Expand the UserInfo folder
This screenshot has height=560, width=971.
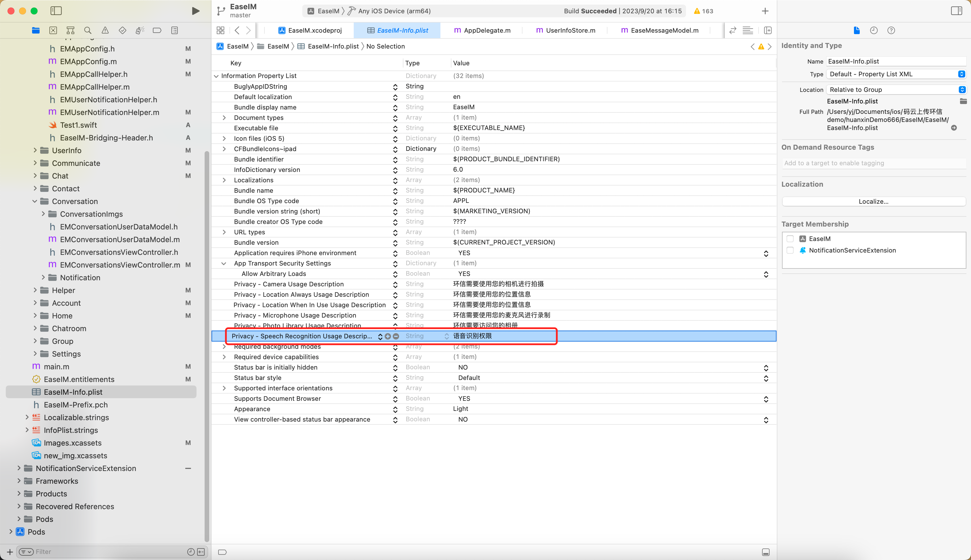point(35,150)
